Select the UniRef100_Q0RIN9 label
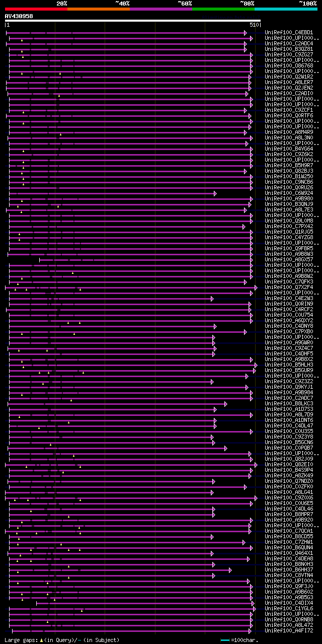Screen dimensions: 322x644 [x=289, y=304]
